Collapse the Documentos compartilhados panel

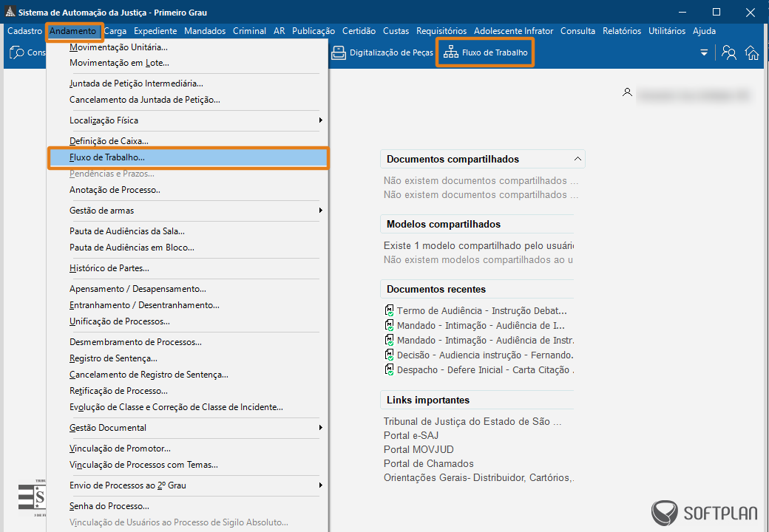pyautogui.click(x=577, y=159)
